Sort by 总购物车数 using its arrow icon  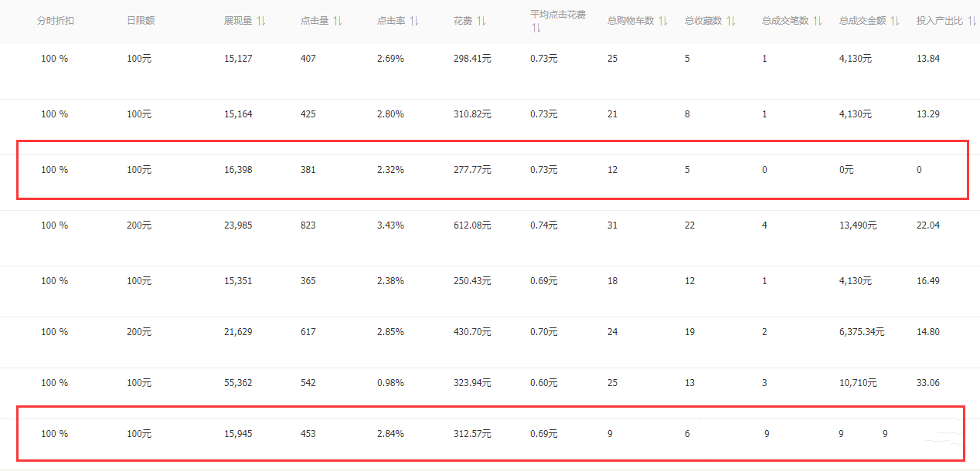pos(662,21)
